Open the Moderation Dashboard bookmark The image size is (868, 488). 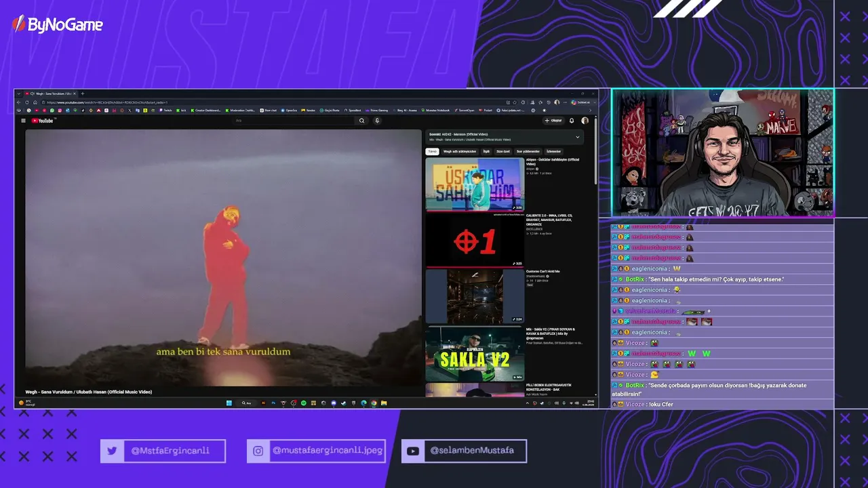[x=241, y=110]
